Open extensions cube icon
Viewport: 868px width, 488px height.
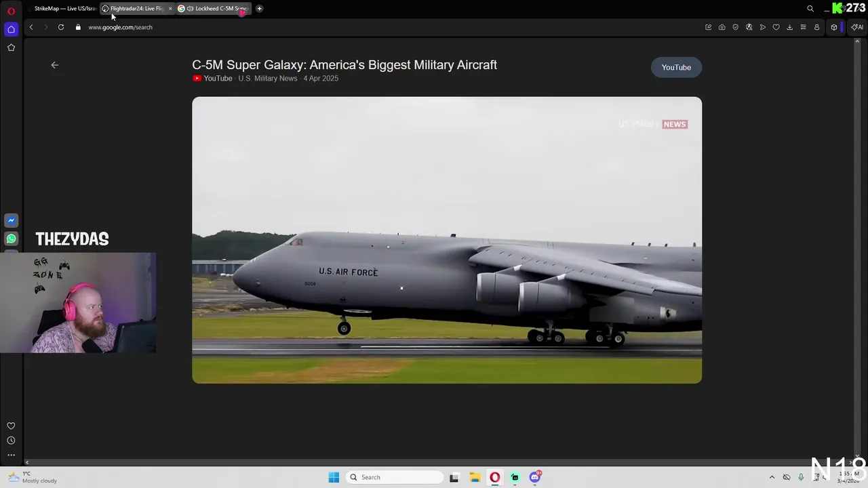[834, 27]
